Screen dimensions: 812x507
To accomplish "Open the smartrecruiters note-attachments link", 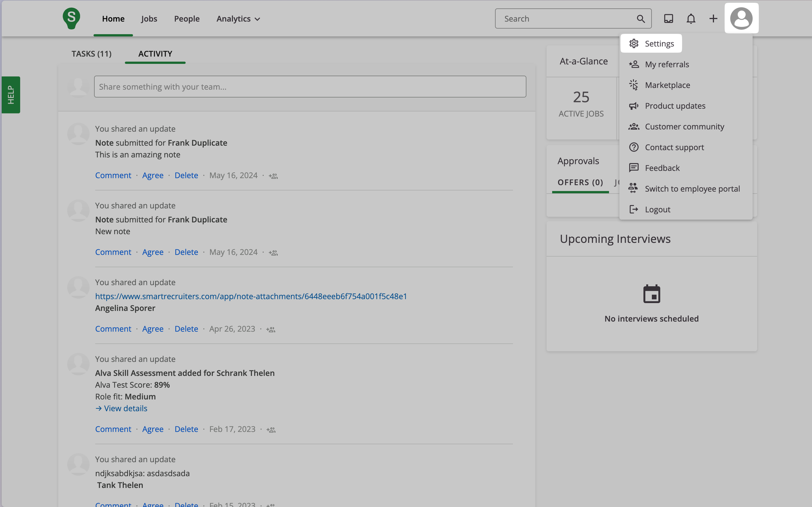I will [x=251, y=296].
